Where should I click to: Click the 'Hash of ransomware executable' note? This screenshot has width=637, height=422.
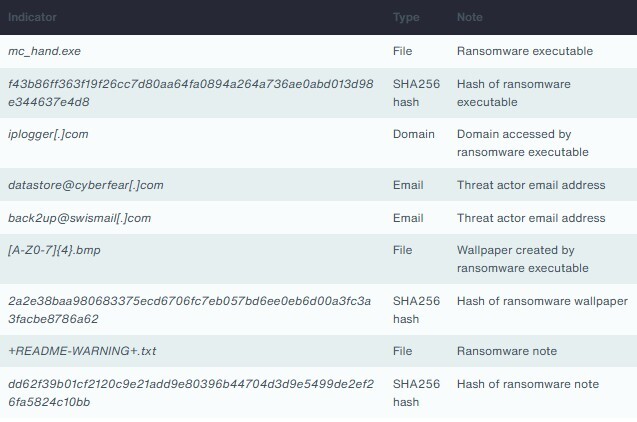point(516,93)
